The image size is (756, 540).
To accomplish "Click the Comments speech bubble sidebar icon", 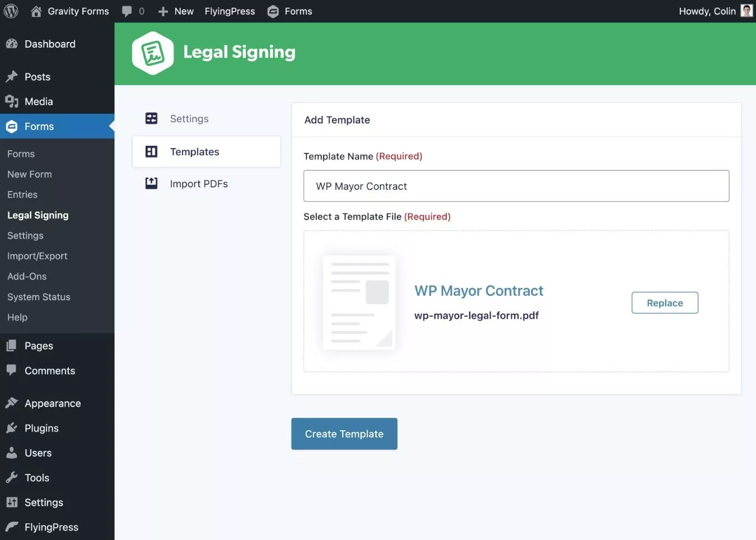I will coord(12,370).
